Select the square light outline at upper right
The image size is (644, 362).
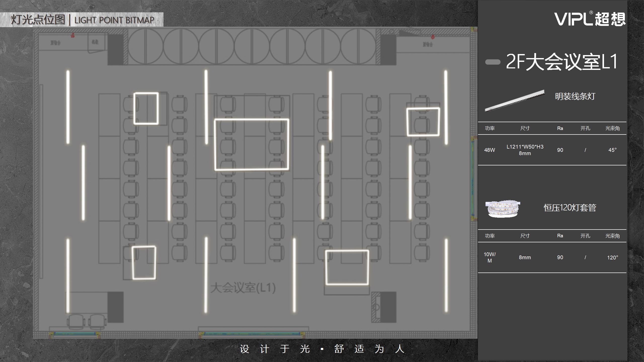[423, 122]
